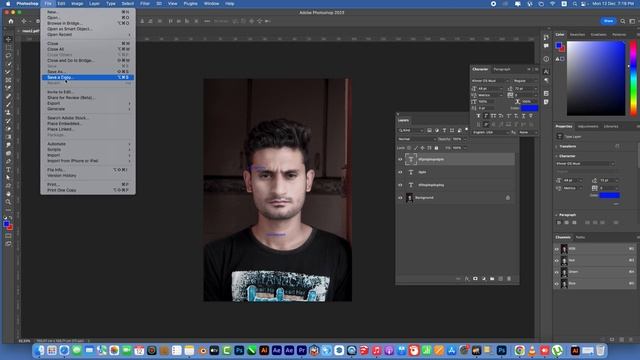
Task: Click the delete layer trash icon
Action: click(509, 279)
